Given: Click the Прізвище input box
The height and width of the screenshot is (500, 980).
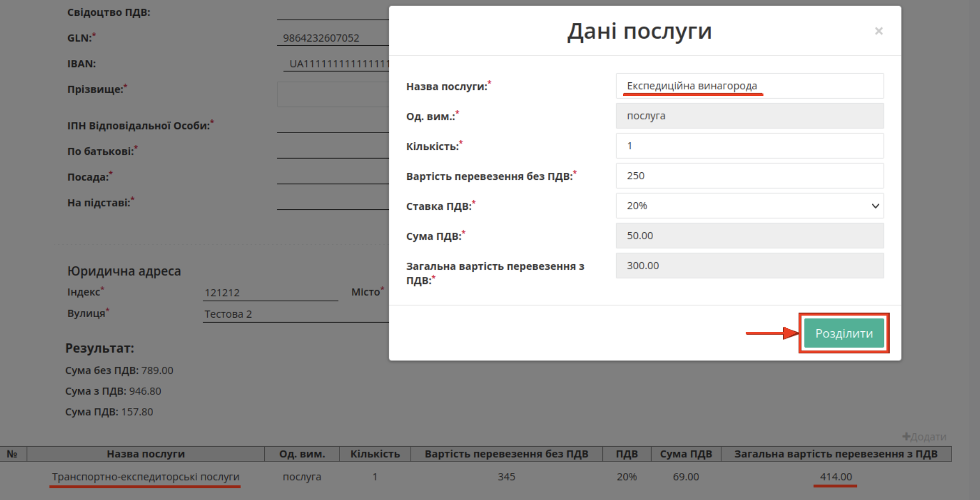Looking at the screenshot, I should pyautogui.click(x=332, y=95).
